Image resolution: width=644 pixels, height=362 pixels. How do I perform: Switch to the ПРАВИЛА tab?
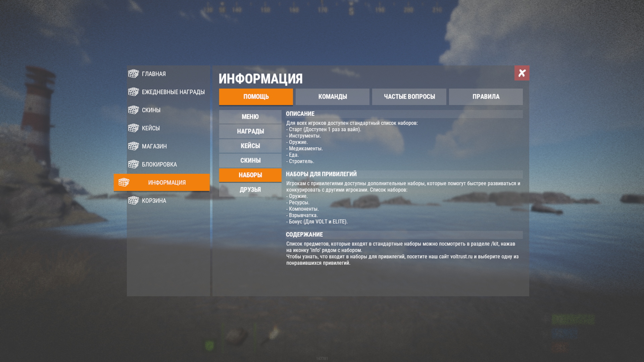486,97
